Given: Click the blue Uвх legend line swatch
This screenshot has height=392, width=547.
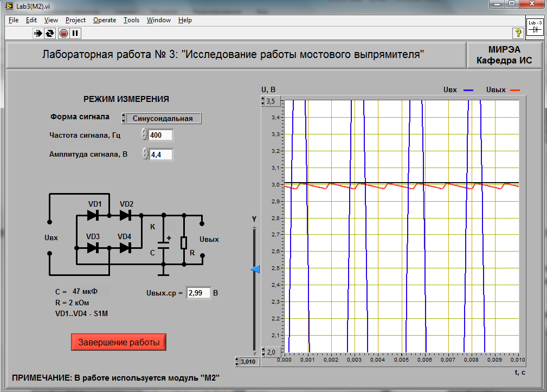Looking at the screenshot, I should (468, 91).
